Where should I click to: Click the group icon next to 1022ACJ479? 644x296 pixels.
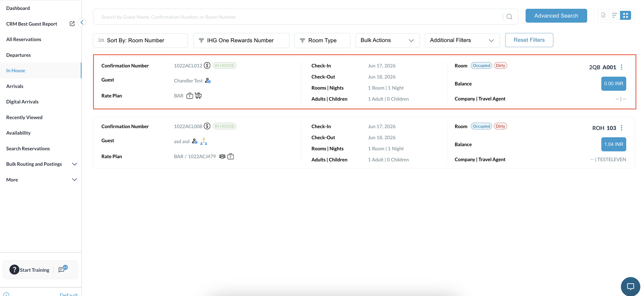pyautogui.click(x=222, y=157)
